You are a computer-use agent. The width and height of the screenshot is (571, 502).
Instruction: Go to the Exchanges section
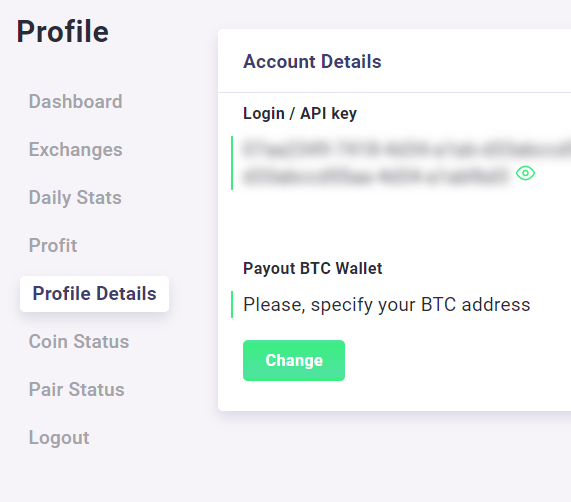point(75,150)
